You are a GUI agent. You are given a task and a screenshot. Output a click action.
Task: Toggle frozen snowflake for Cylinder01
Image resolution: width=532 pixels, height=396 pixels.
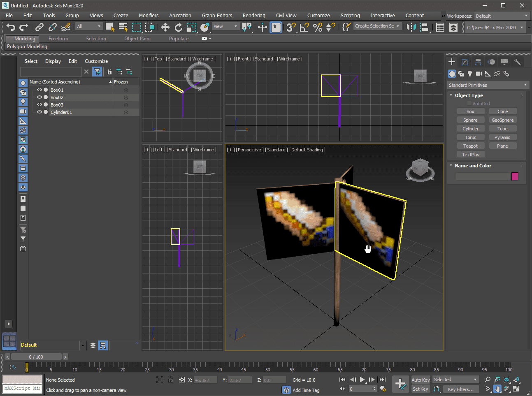pyautogui.click(x=126, y=112)
